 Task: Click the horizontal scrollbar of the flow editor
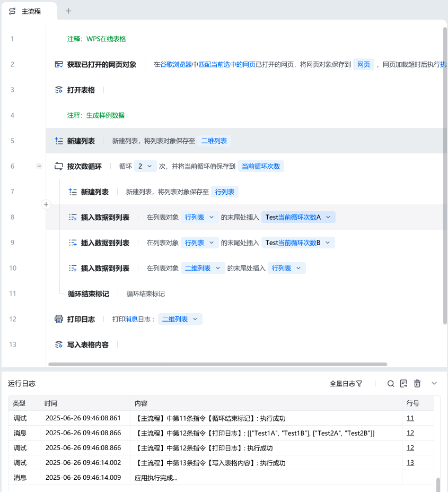217,364
